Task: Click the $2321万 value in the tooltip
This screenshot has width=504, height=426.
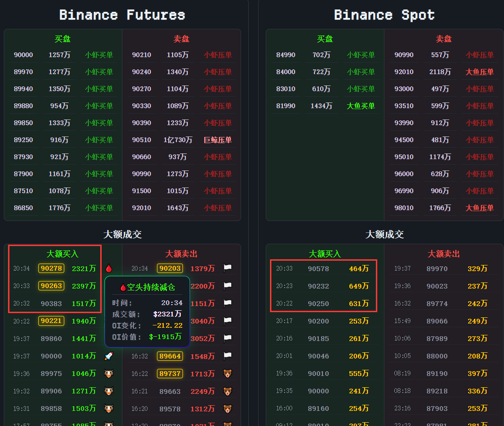Action: (167, 314)
